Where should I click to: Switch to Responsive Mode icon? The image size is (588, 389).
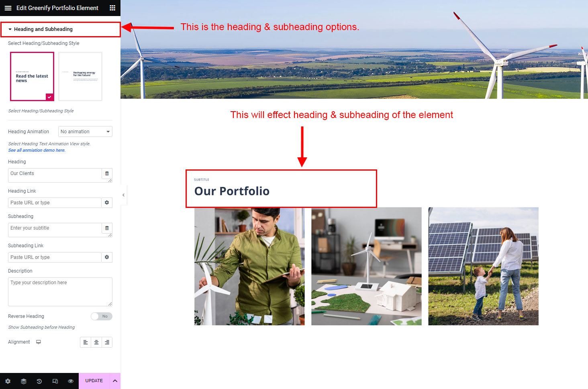click(55, 381)
